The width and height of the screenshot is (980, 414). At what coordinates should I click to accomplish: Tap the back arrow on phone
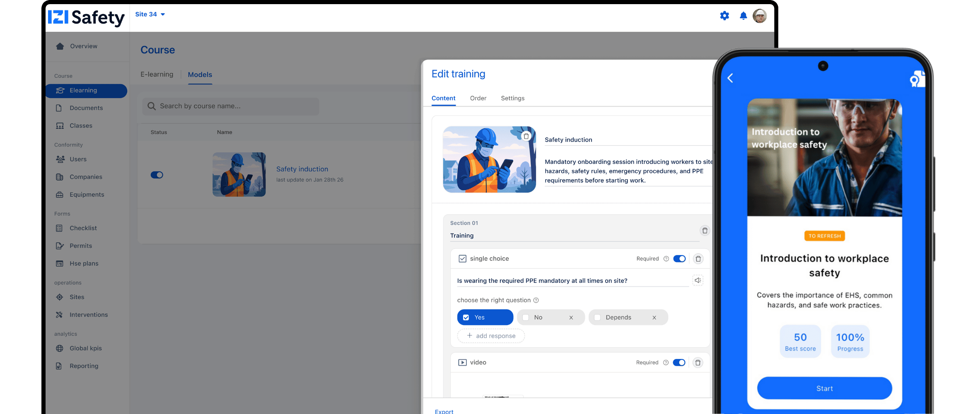(730, 78)
